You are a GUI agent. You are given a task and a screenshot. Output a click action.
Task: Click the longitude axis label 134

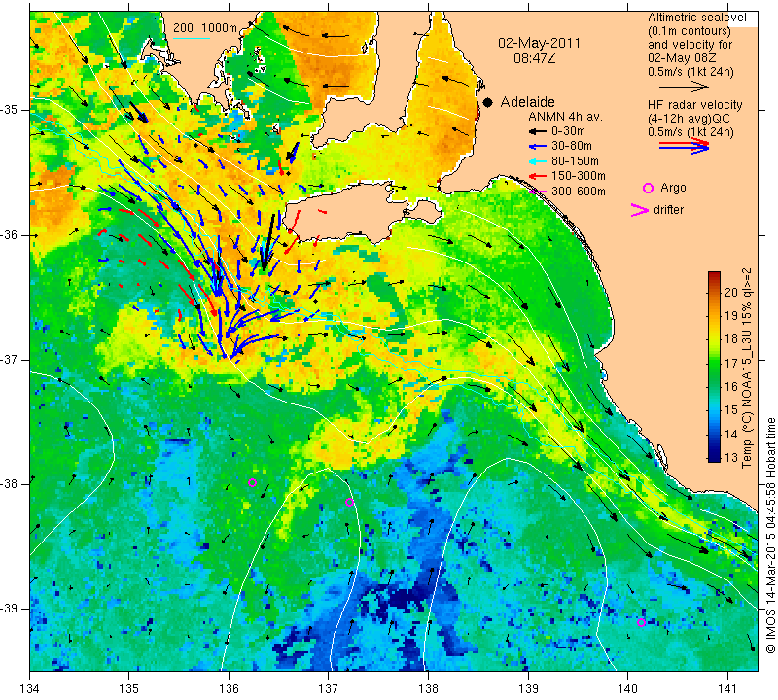(x=30, y=689)
